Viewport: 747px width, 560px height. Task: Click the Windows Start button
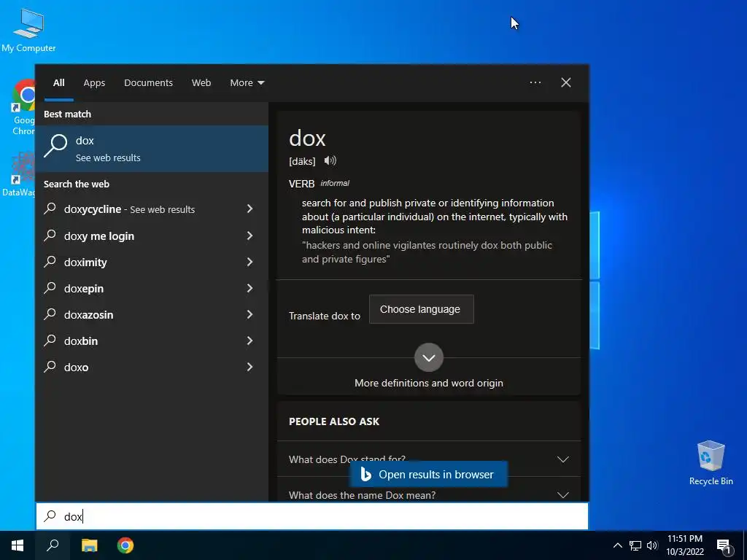point(18,545)
